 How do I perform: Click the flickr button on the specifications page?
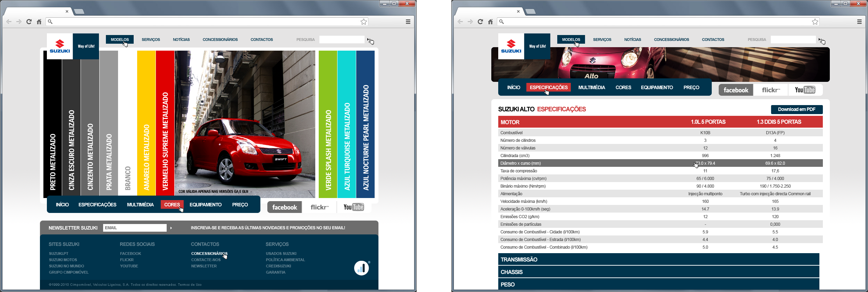(770, 90)
